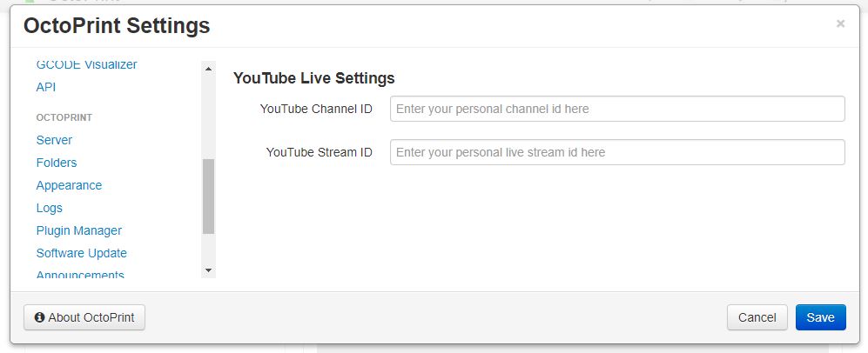The width and height of the screenshot is (868, 353).
Task: Select Logs in the sidebar
Action: [49, 208]
